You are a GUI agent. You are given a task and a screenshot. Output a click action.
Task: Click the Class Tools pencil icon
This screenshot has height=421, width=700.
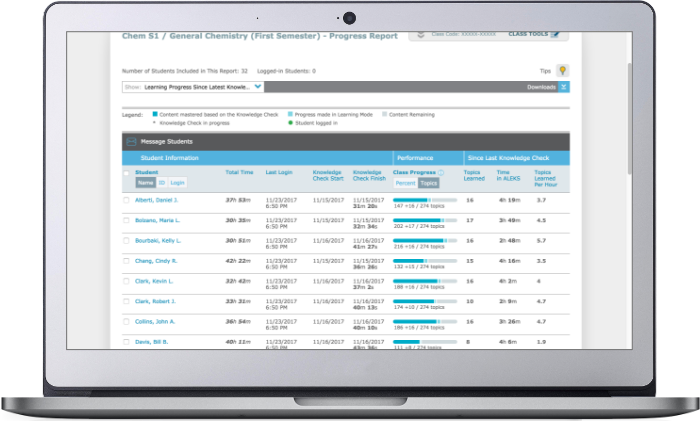point(553,34)
